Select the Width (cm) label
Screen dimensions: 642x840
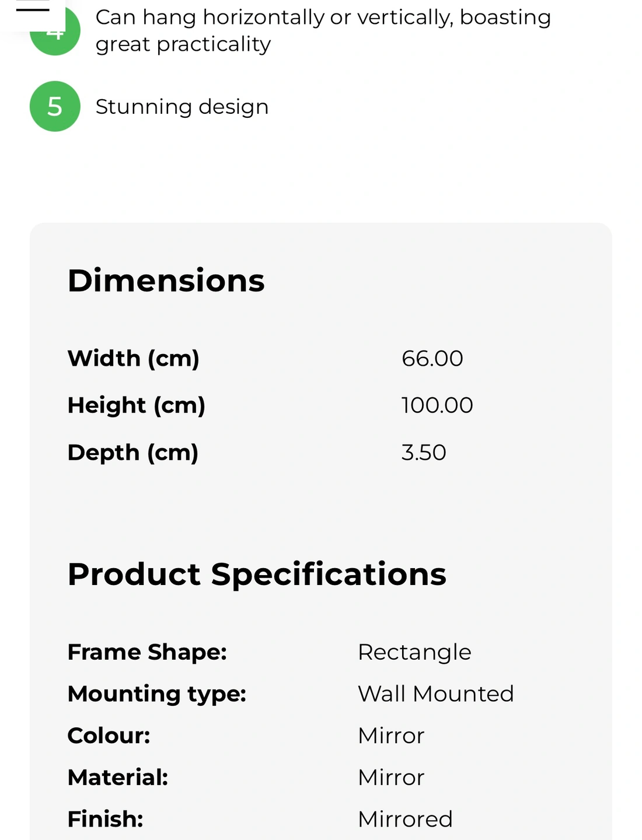134,358
